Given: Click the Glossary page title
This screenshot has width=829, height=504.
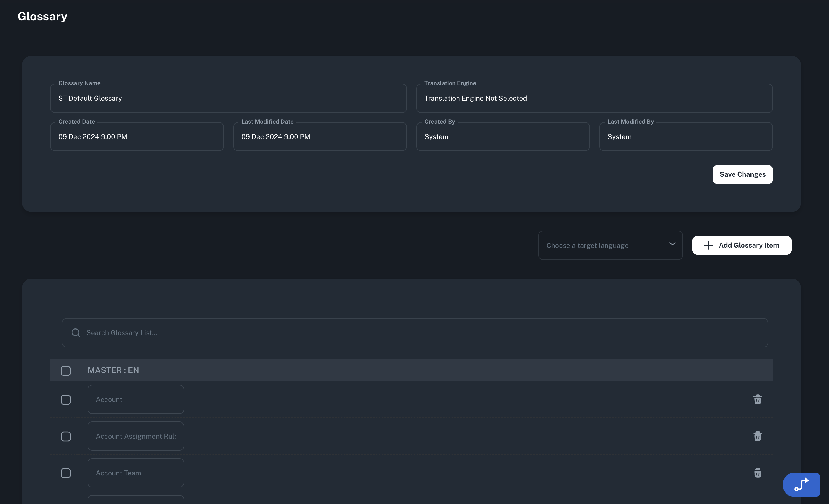Looking at the screenshot, I should (x=42, y=16).
